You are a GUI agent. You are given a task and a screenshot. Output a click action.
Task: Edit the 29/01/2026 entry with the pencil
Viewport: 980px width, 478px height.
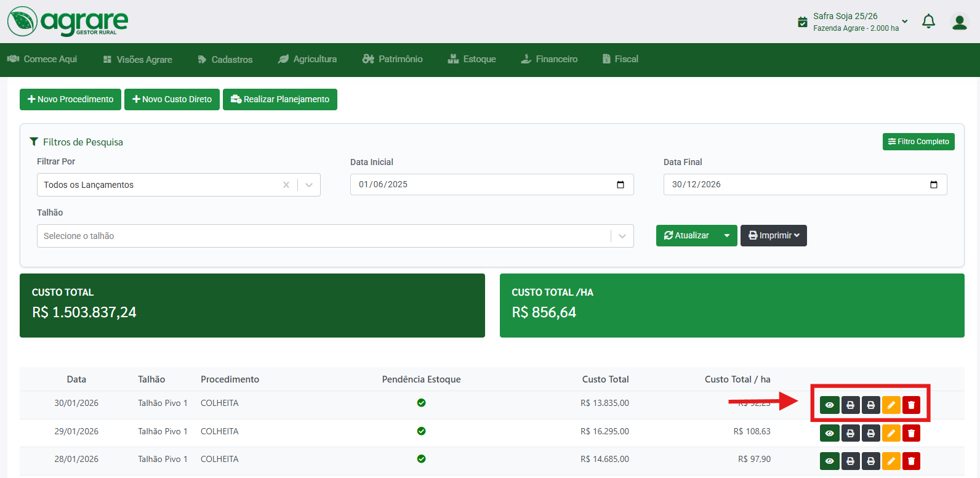click(891, 433)
